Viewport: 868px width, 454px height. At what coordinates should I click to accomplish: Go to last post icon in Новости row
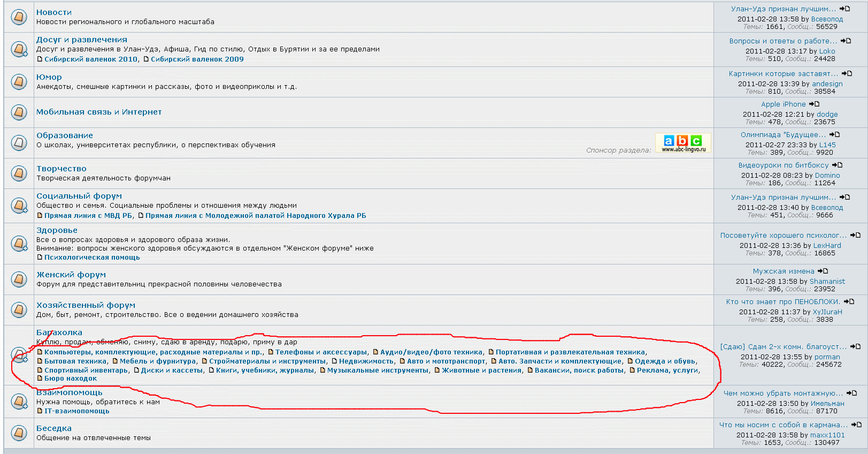[x=844, y=9]
